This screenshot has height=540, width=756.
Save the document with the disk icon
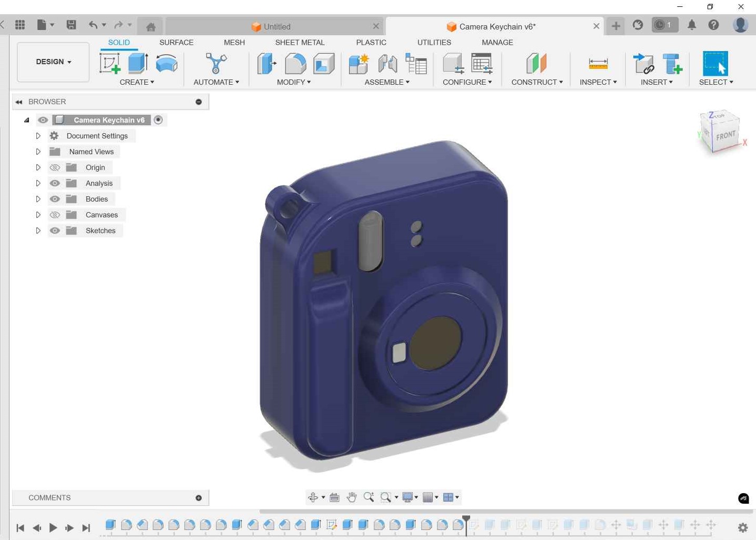coord(72,25)
